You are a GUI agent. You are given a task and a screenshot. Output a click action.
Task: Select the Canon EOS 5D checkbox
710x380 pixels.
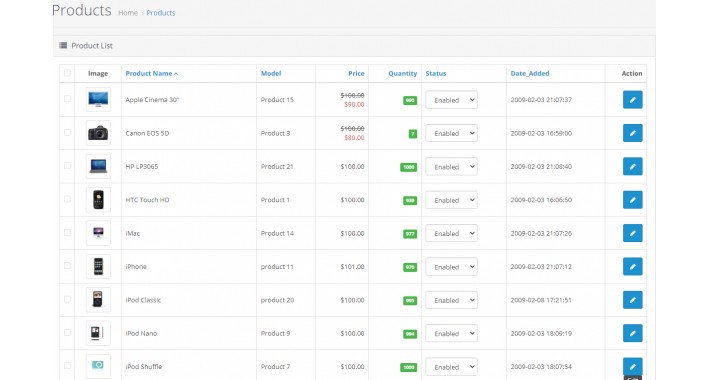pyautogui.click(x=67, y=132)
